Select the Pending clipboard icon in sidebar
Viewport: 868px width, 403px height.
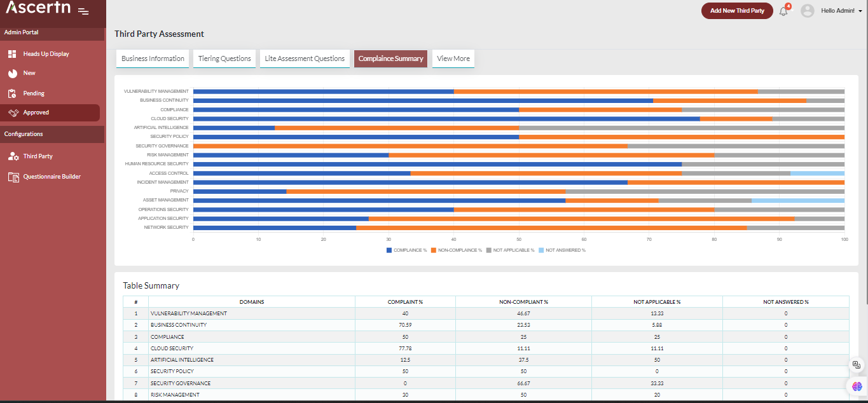pos(12,93)
